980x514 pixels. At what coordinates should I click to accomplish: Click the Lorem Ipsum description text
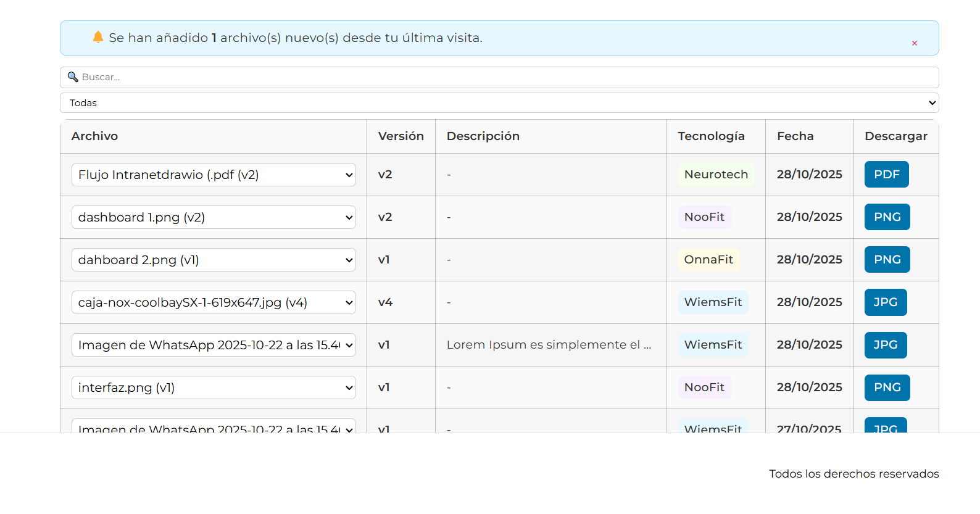click(548, 345)
